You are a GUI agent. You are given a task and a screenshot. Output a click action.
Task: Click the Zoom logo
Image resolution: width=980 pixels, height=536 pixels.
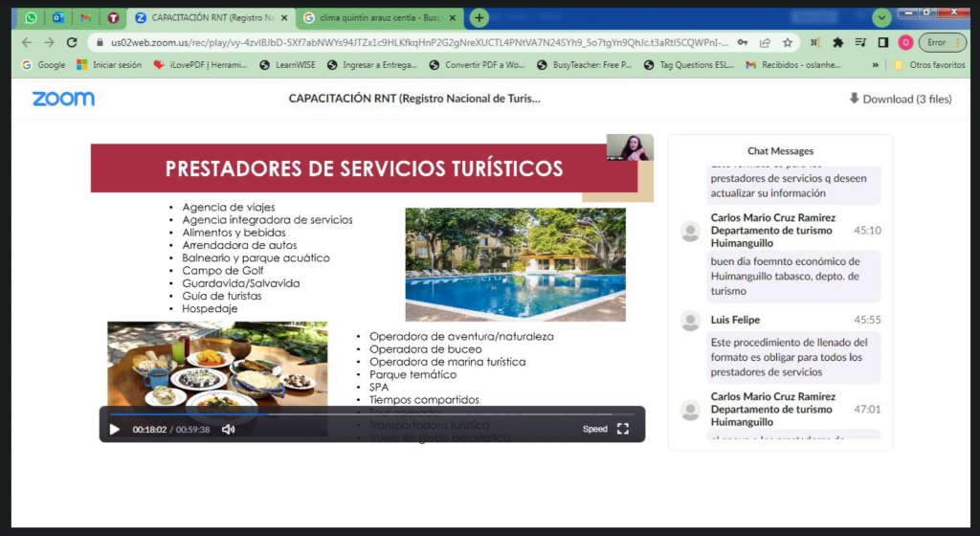pyautogui.click(x=63, y=99)
